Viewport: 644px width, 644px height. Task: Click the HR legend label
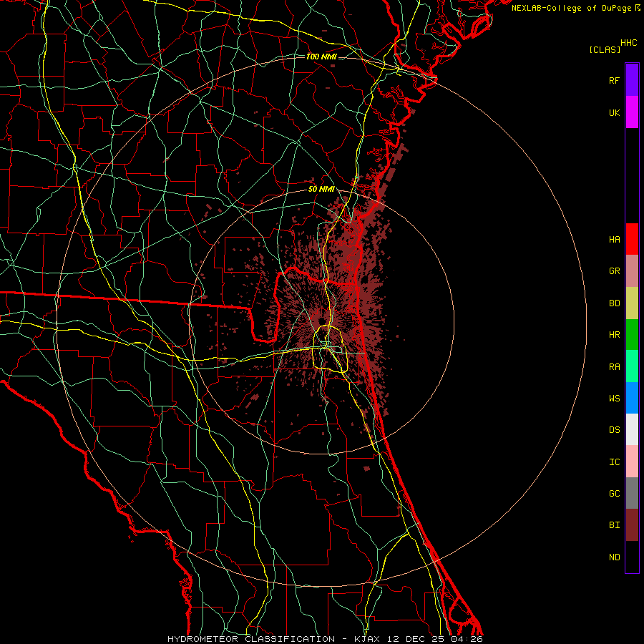coord(614,335)
